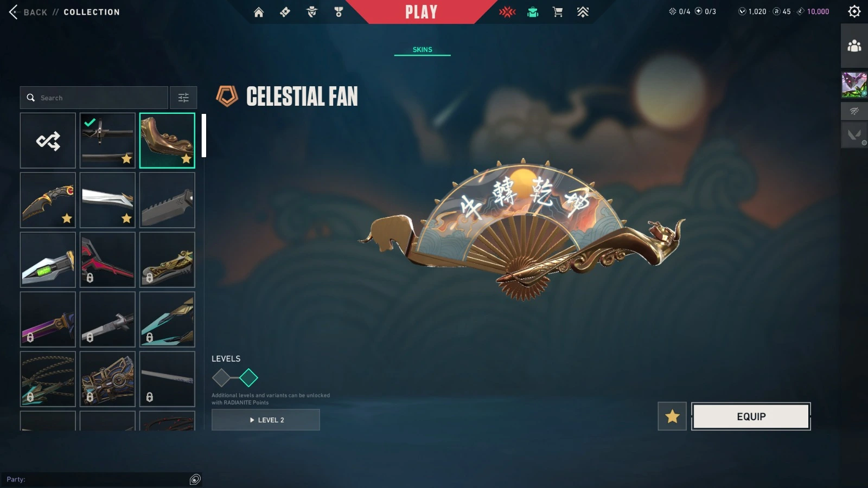Screen dimensions: 868x488
Task: Toggle favorite star next to Equip
Action: 672,416
